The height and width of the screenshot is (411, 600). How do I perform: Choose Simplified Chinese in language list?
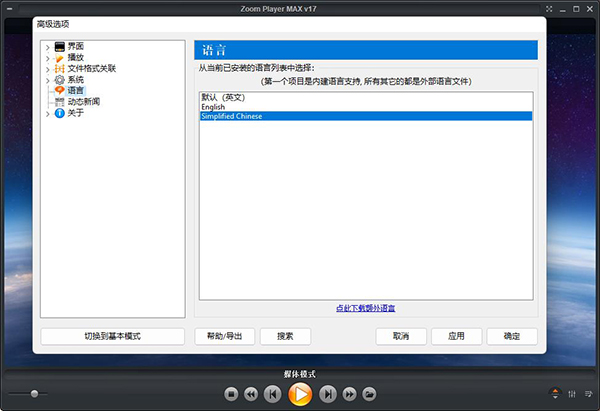366,116
